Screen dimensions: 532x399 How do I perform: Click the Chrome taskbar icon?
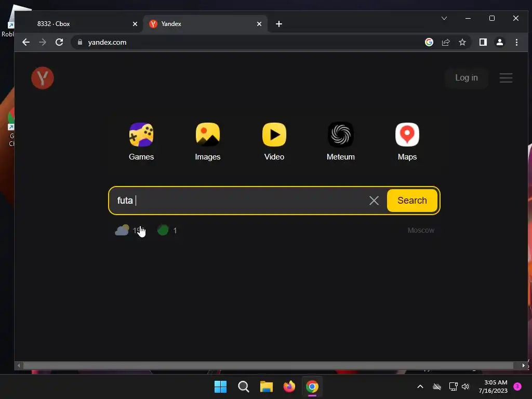(312, 387)
